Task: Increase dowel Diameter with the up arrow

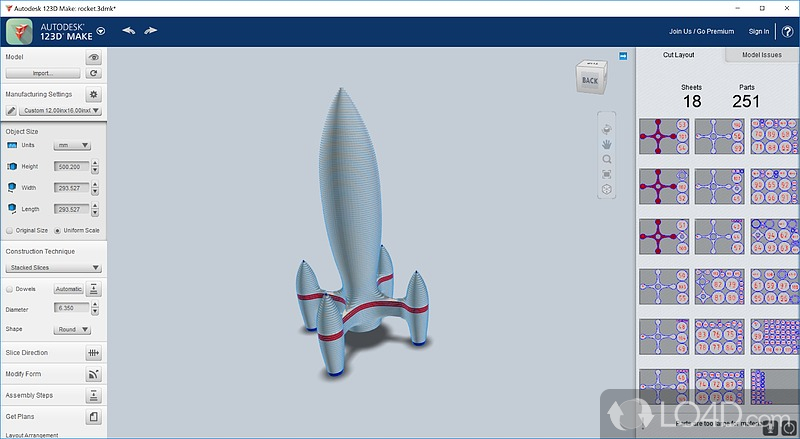Action: (95, 305)
